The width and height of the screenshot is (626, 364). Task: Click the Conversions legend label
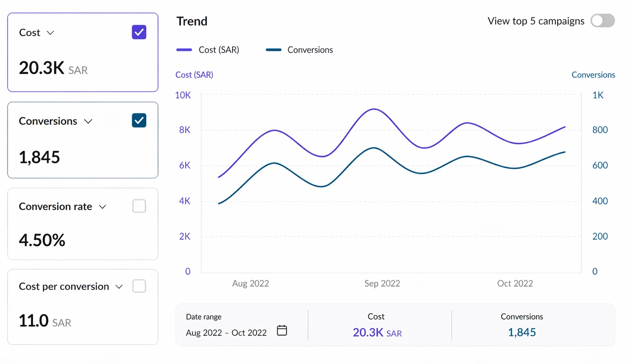coord(310,50)
